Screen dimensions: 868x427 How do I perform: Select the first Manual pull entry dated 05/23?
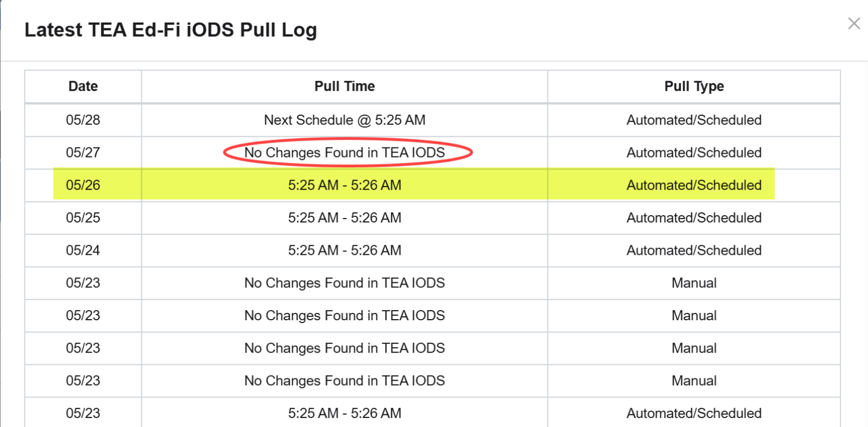pyautogui.click(x=344, y=283)
